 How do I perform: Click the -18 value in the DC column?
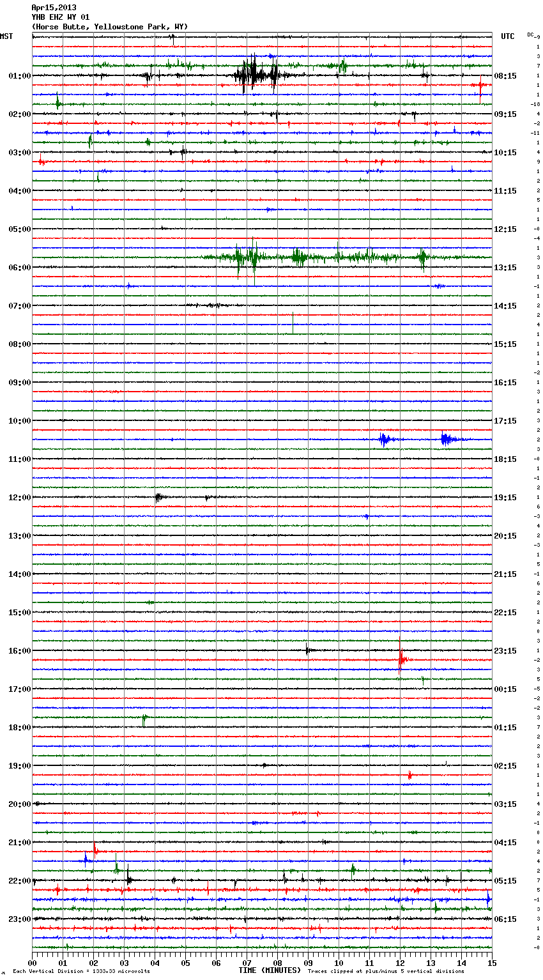[535, 104]
